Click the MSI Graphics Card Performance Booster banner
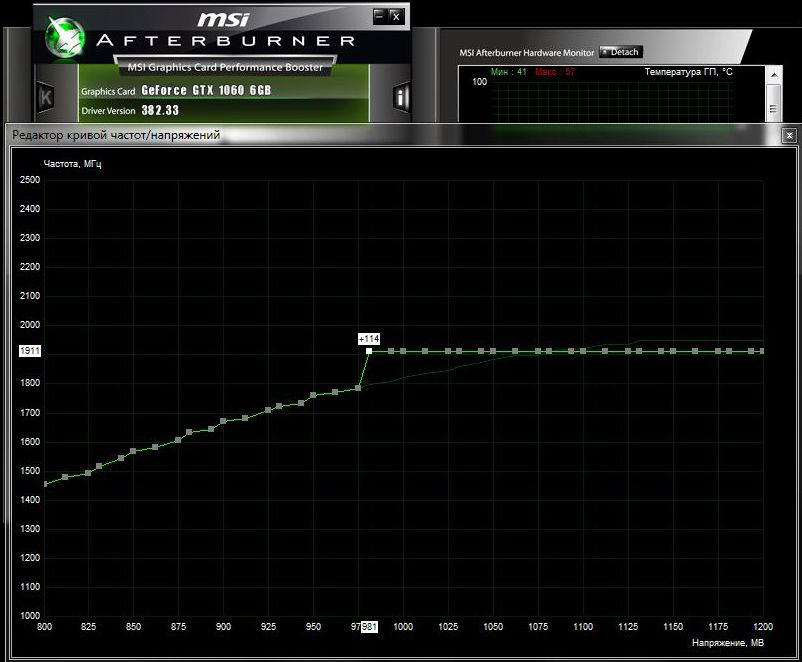This screenshot has height=662, width=802. (x=225, y=67)
